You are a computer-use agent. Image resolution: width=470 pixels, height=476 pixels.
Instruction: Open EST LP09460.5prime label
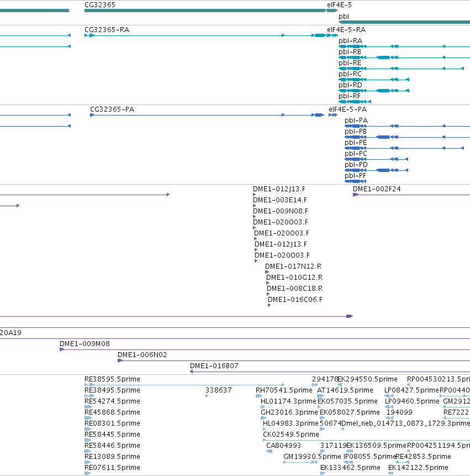coord(412,401)
